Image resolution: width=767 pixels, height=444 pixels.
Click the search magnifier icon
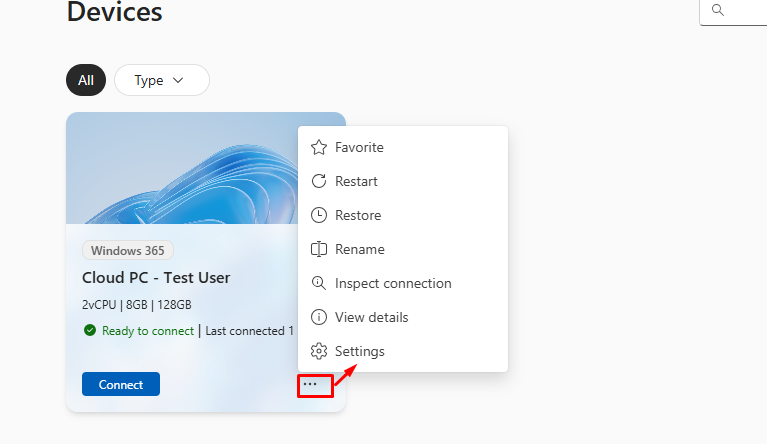pos(717,10)
